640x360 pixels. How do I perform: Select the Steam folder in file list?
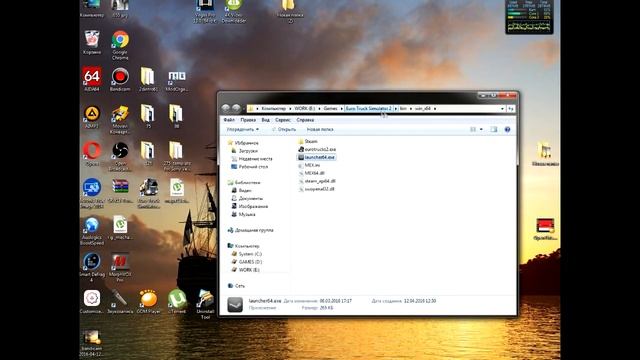tap(308, 141)
